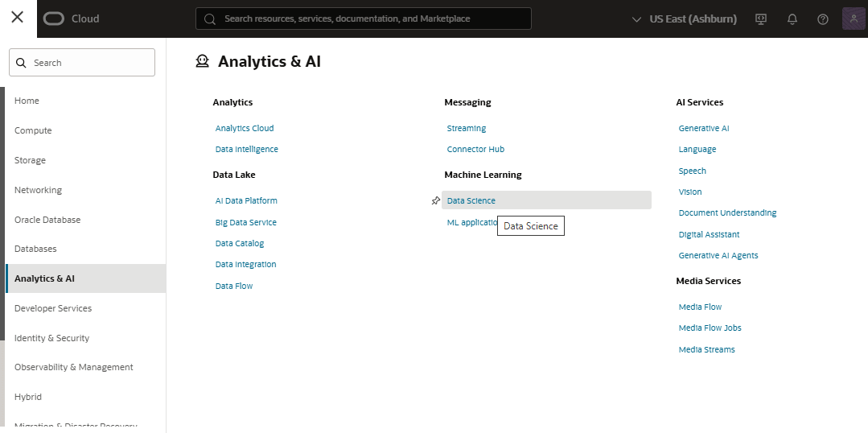
Task: Open the Media Streams link
Action: tap(706, 349)
